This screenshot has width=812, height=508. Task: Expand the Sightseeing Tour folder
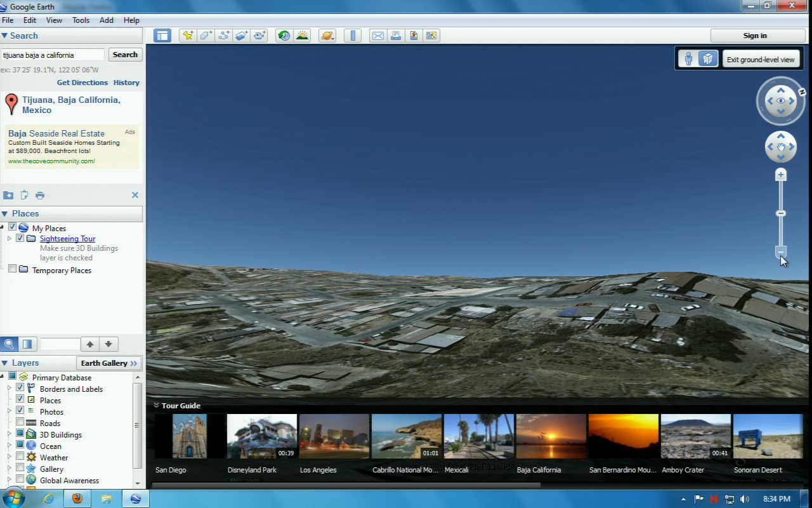click(10, 239)
